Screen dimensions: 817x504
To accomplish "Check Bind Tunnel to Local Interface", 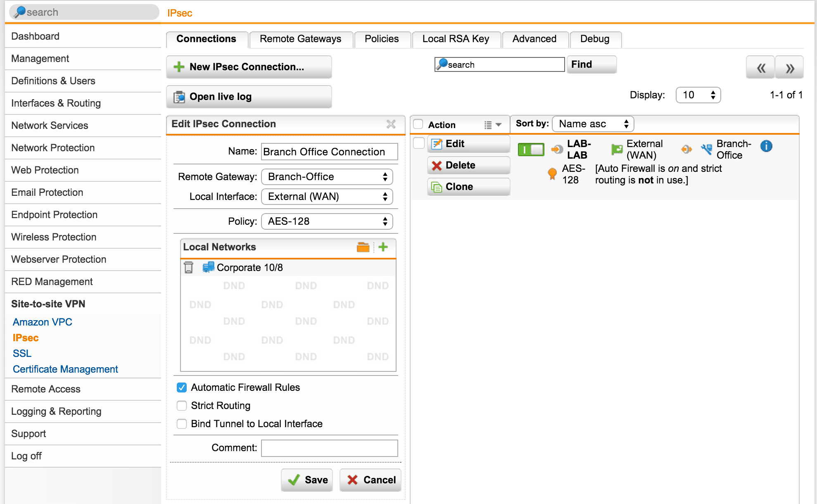I will coord(182,424).
